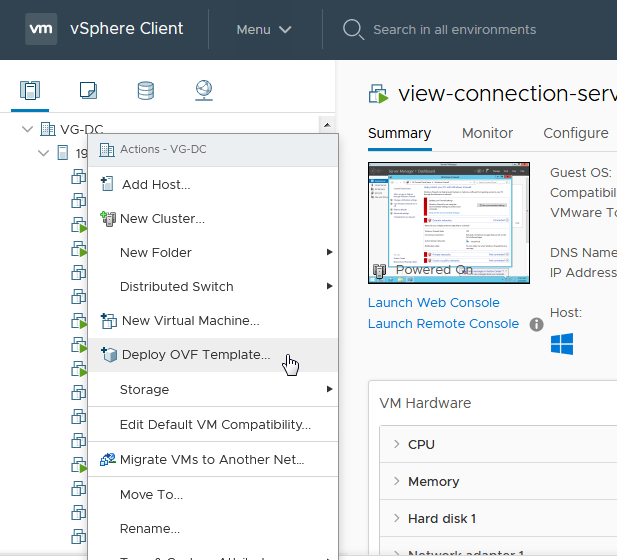Click the VM console preview thumbnail

(x=449, y=223)
